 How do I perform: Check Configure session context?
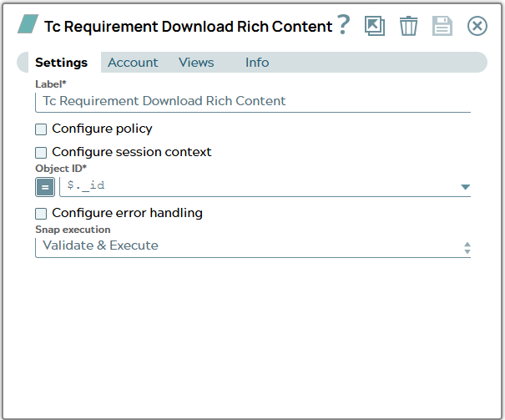[41, 152]
